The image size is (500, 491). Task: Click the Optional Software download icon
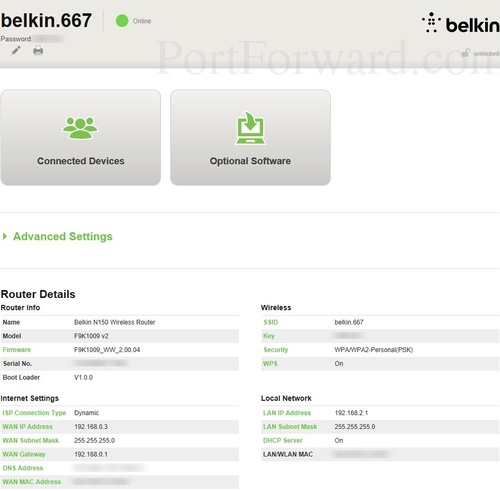click(250, 128)
